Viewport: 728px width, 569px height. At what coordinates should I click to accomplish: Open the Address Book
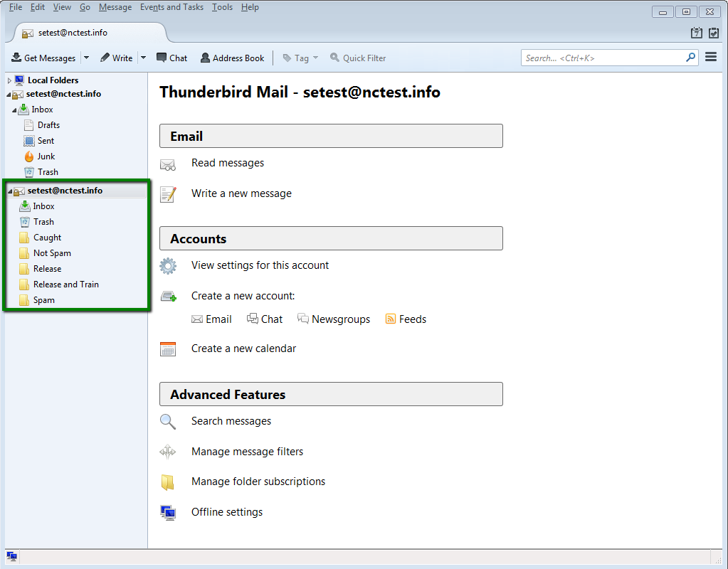[x=232, y=58]
